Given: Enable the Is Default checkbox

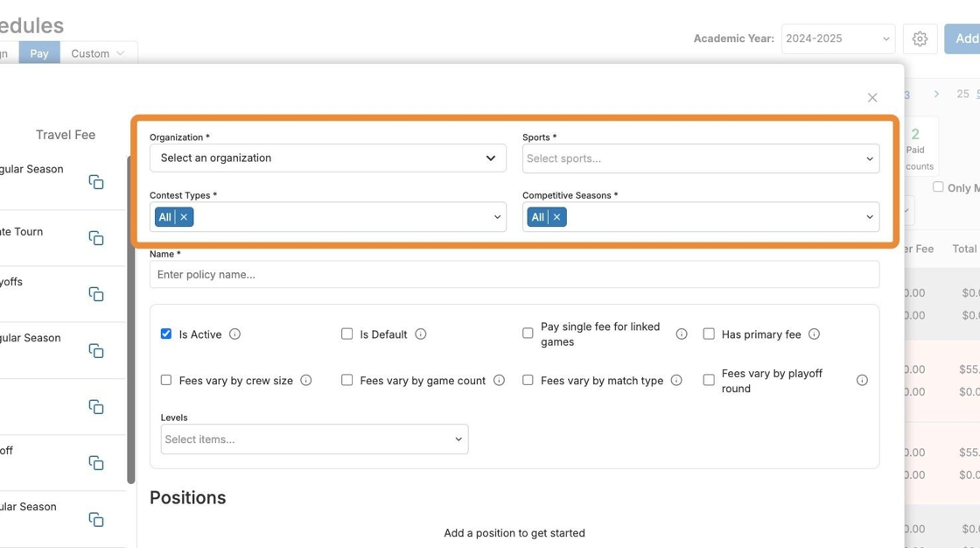Looking at the screenshot, I should pyautogui.click(x=347, y=334).
